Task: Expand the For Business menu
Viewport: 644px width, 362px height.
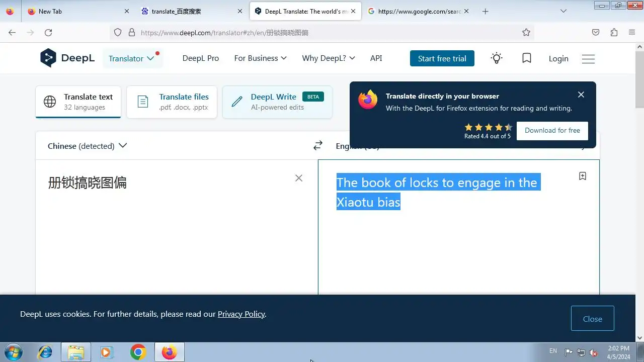Action: pyautogui.click(x=260, y=58)
